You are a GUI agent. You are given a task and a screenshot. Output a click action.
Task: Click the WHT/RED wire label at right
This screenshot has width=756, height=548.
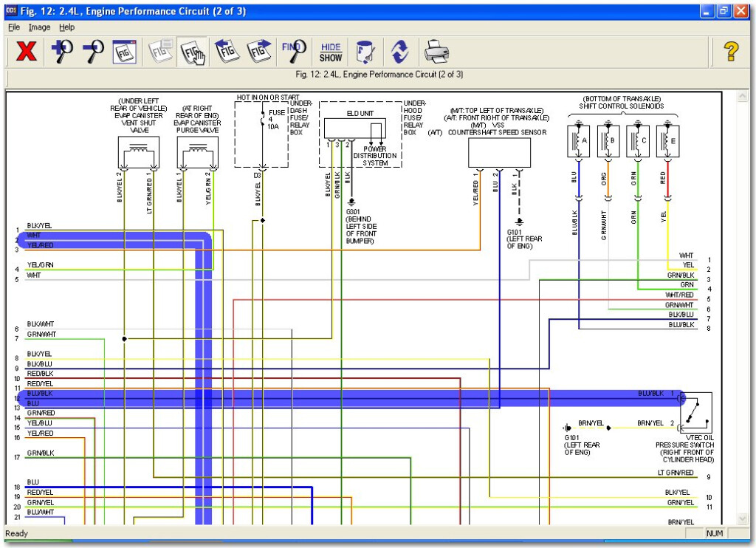pos(679,295)
